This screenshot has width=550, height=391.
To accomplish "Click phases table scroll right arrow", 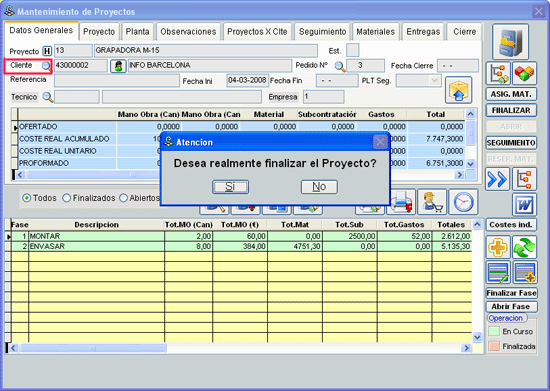I will (x=467, y=348).
